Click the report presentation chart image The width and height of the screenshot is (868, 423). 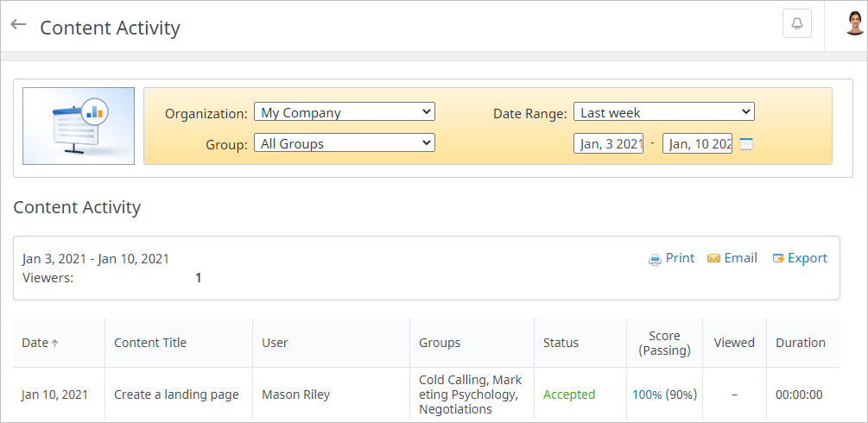click(79, 126)
